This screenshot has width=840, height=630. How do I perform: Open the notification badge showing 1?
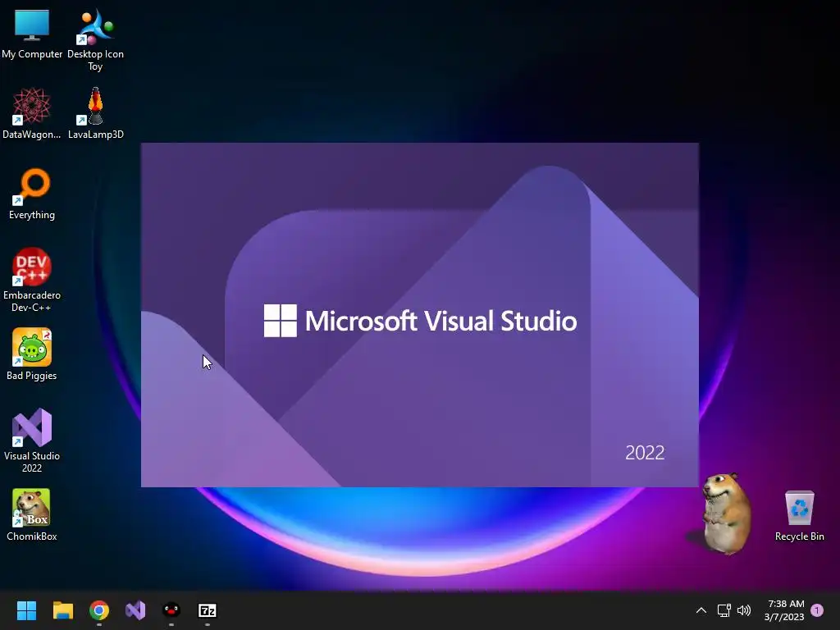coord(817,610)
